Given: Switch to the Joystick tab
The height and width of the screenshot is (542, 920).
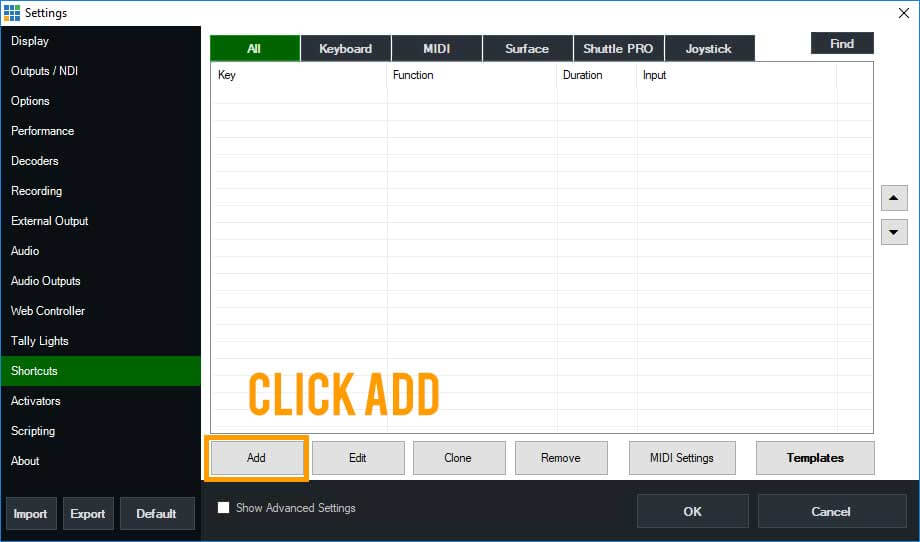Looking at the screenshot, I should pos(708,48).
